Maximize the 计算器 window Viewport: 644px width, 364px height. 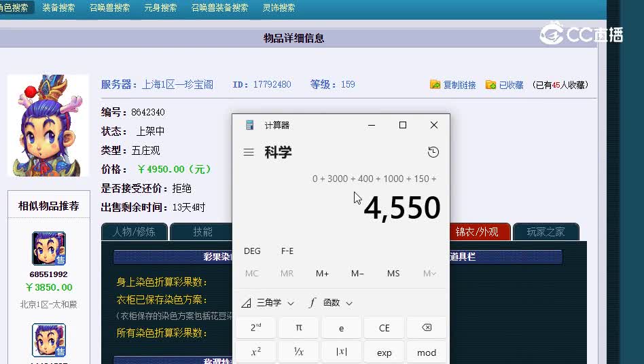(x=403, y=125)
